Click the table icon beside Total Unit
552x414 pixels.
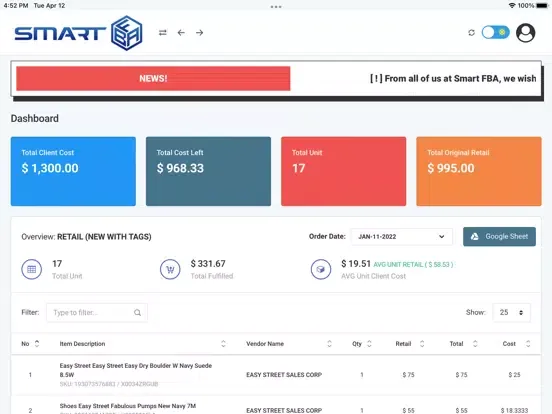pos(32,269)
